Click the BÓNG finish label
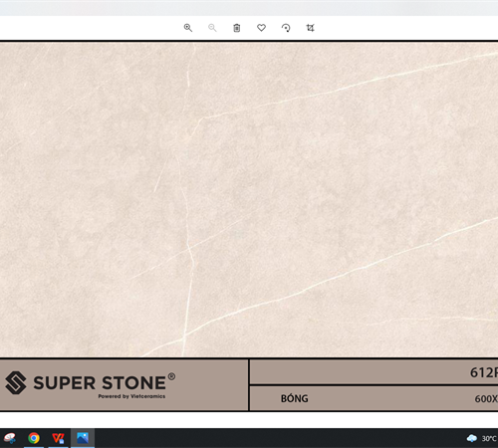Viewport: 498px width, 448px height. [295, 398]
